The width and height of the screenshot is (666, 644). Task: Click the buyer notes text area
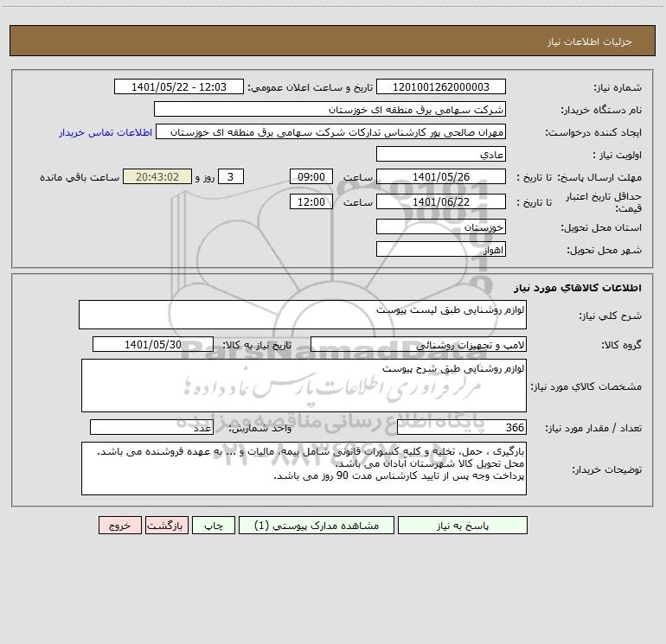click(304, 469)
